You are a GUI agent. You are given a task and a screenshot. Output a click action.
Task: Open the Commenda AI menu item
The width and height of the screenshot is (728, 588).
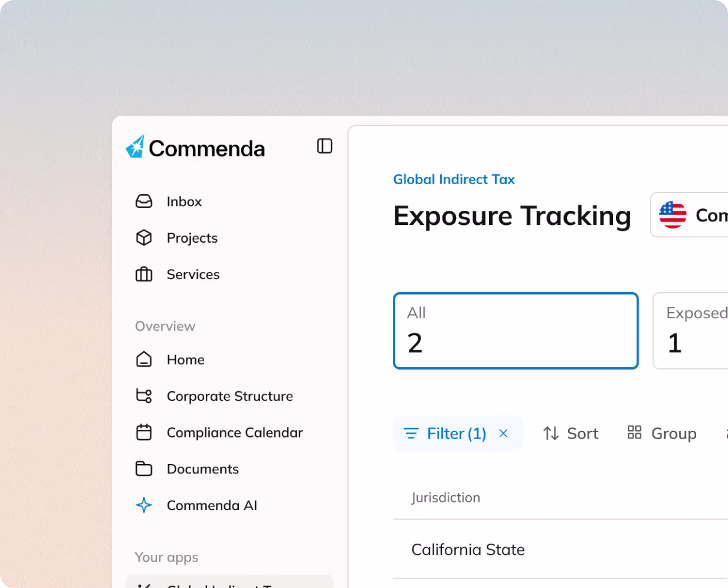tap(212, 505)
